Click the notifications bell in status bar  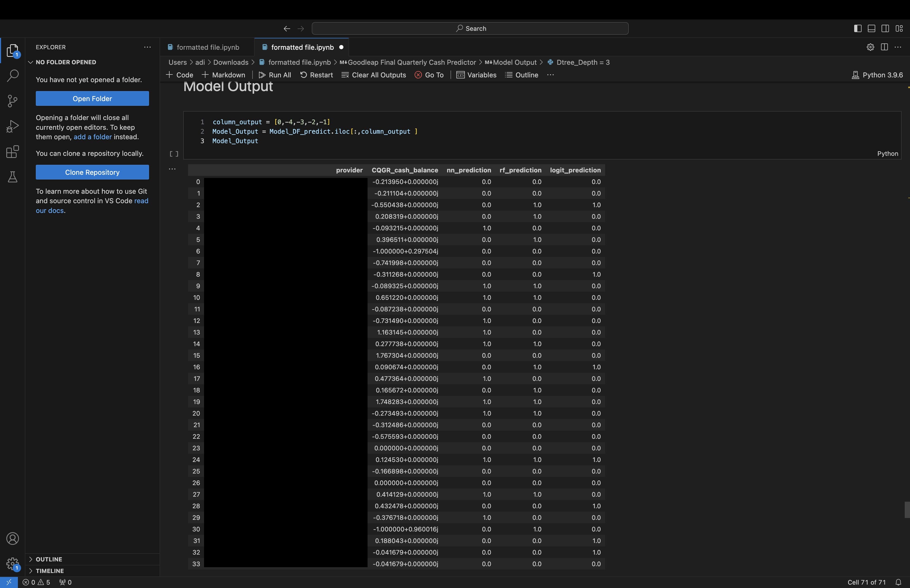pos(898,582)
